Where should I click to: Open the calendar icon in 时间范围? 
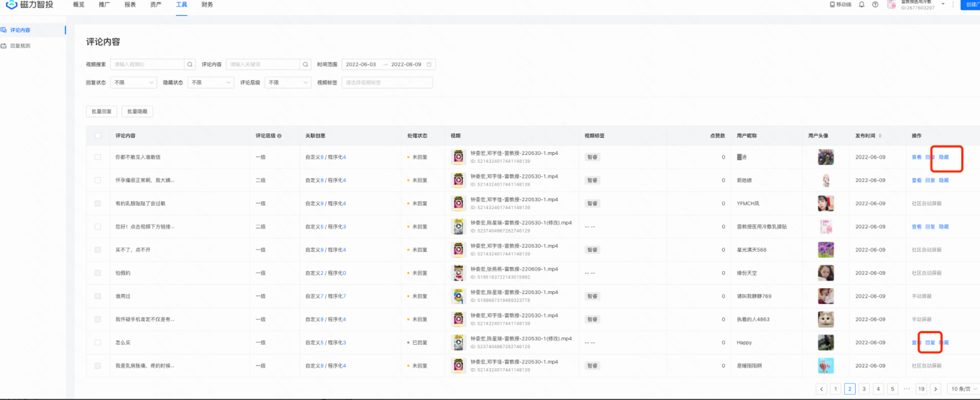429,64
